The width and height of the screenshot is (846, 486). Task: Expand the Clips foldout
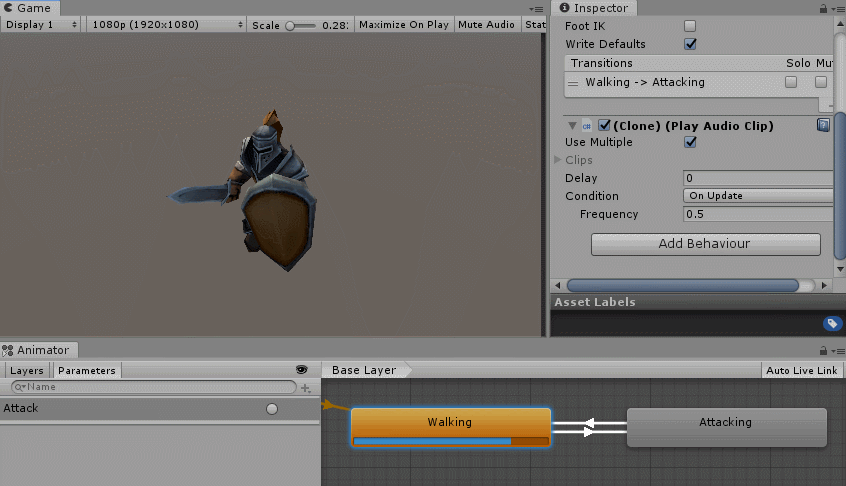[x=558, y=160]
